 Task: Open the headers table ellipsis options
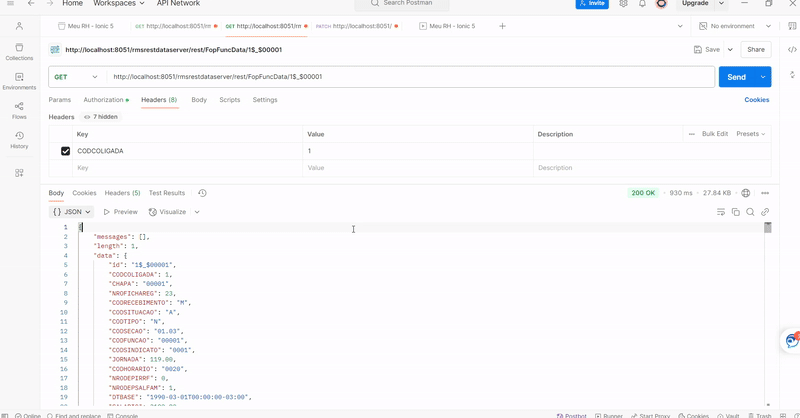click(691, 134)
